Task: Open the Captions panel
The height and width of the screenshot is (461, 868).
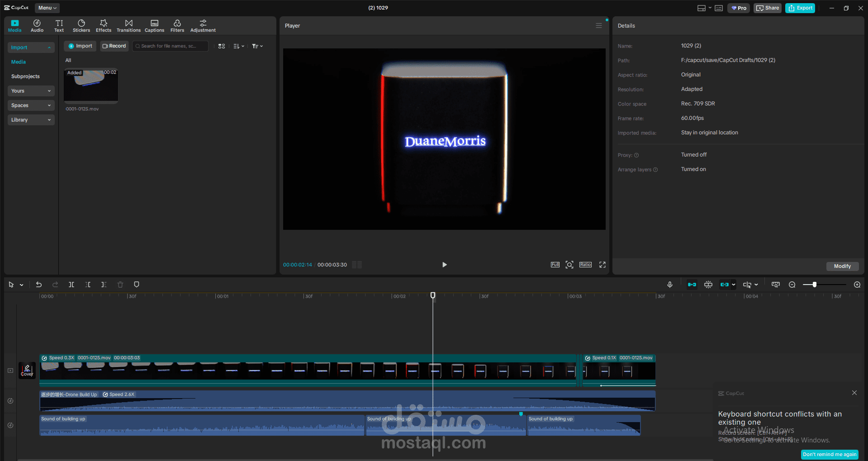Action: (x=154, y=26)
